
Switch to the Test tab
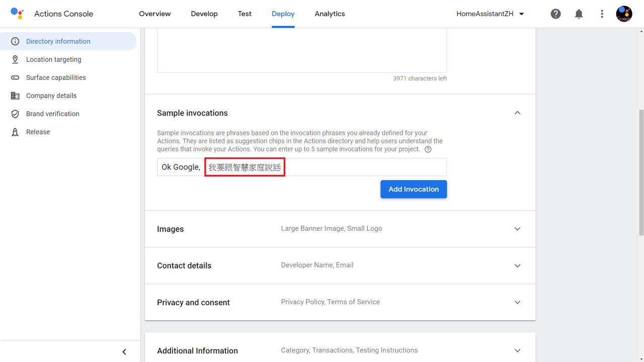245,14
